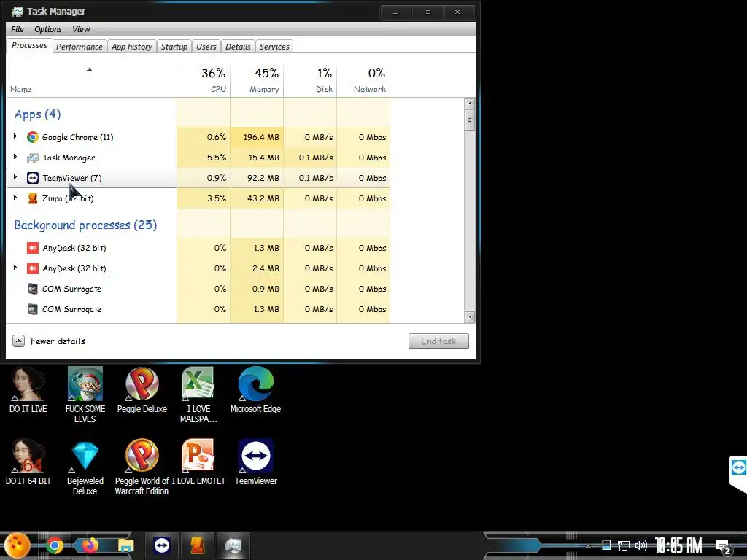Screen dimensions: 747x560
Task: Switch to the Performance tab
Action: click(x=80, y=47)
